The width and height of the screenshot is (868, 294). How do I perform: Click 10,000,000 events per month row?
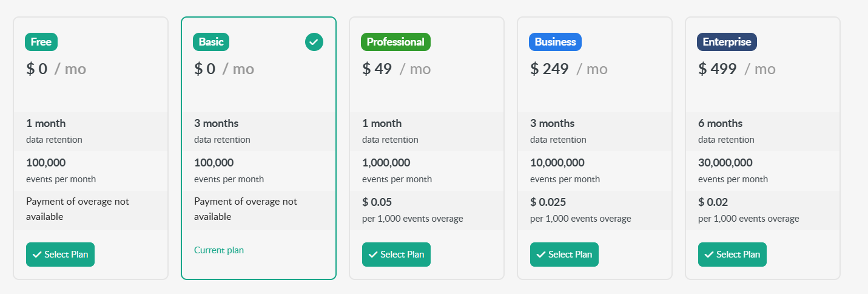tap(594, 171)
